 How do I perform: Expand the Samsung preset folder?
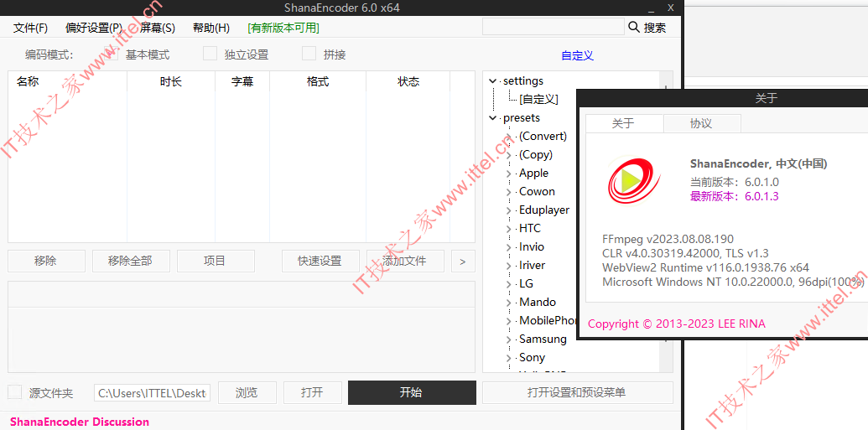[x=509, y=339]
